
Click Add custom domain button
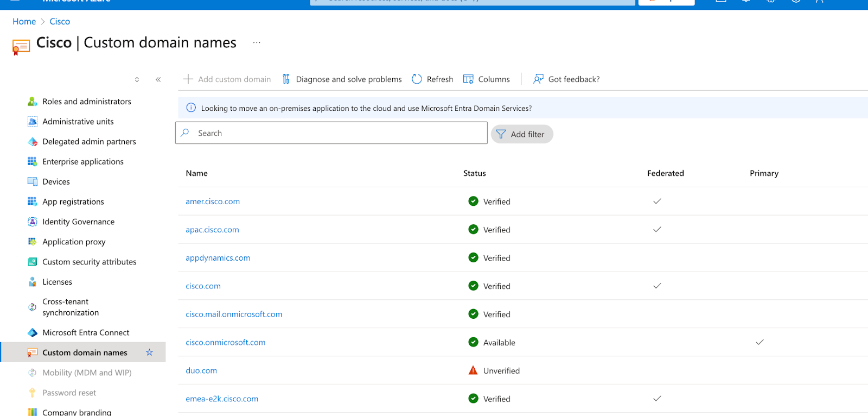(227, 79)
